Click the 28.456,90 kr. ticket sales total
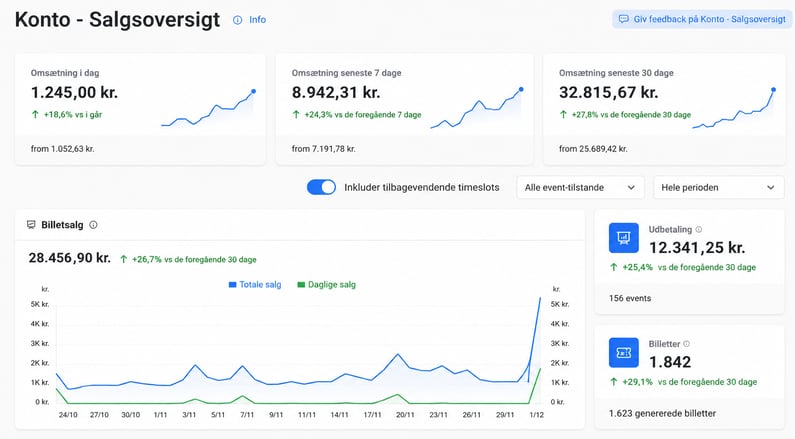The width and height of the screenshot is (795, 439). pos(69,258)
